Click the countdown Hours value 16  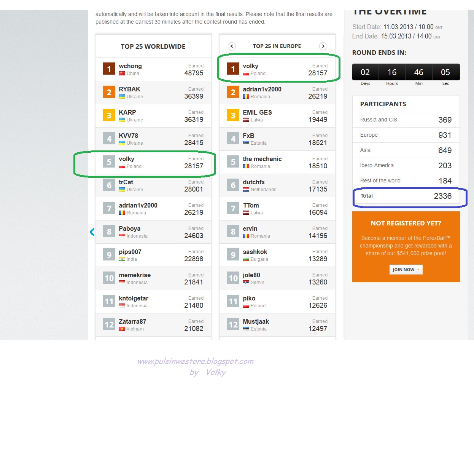pos(392,72)
